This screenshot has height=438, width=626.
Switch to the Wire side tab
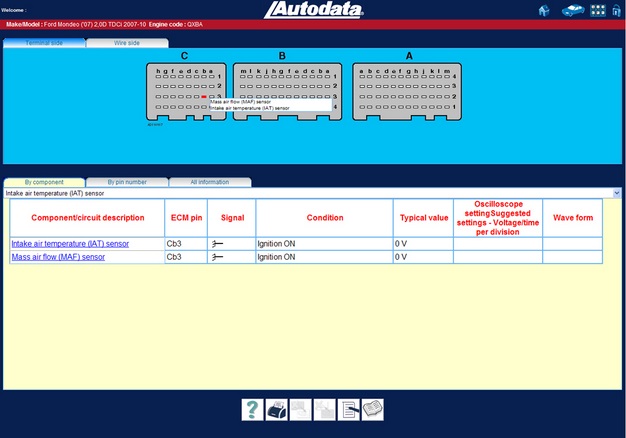pos(127,43)
